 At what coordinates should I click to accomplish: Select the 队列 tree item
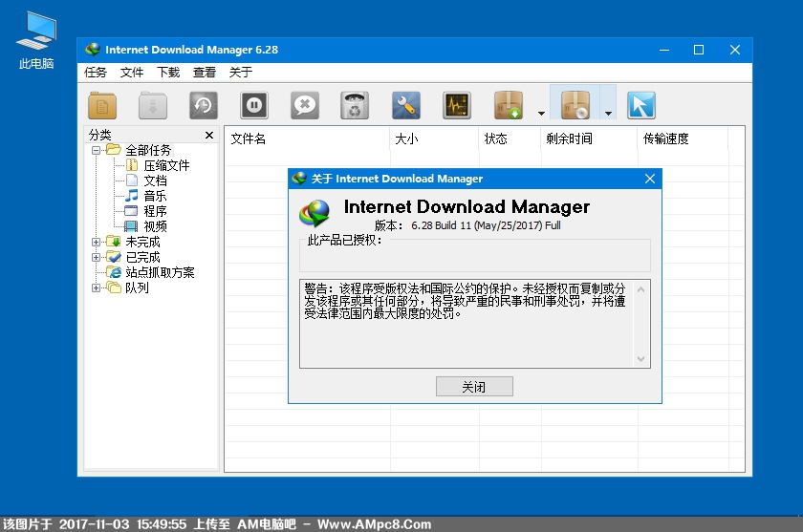click(137, 288)
